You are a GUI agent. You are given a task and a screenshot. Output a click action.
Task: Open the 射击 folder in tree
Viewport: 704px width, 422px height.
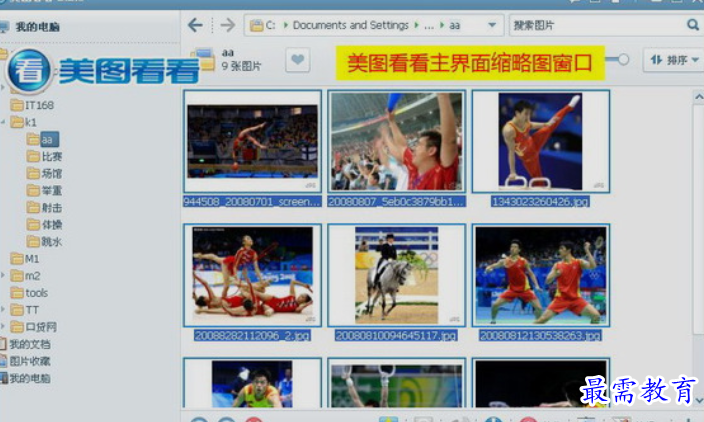(44, 208)
